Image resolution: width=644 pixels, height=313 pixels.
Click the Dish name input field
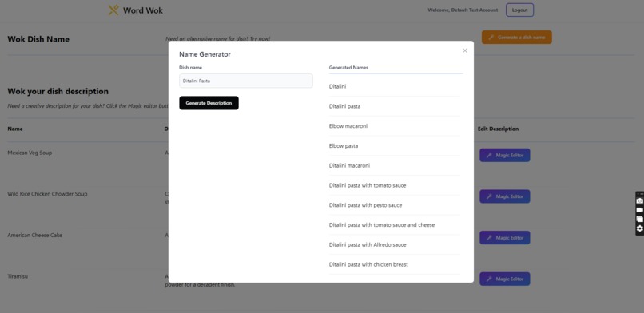pyautogui.click(x=245, y=81)
